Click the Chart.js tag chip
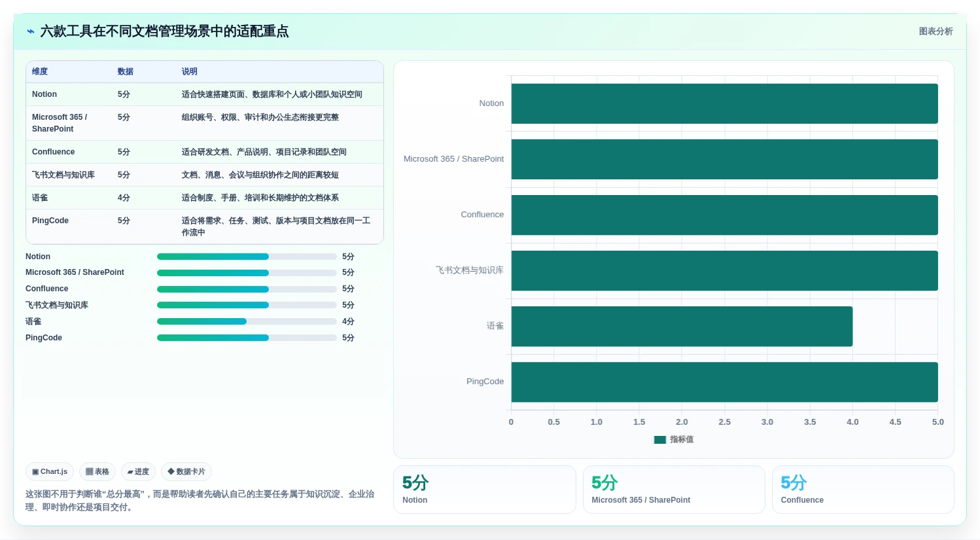The image size is (980, 540). point(50,471)
